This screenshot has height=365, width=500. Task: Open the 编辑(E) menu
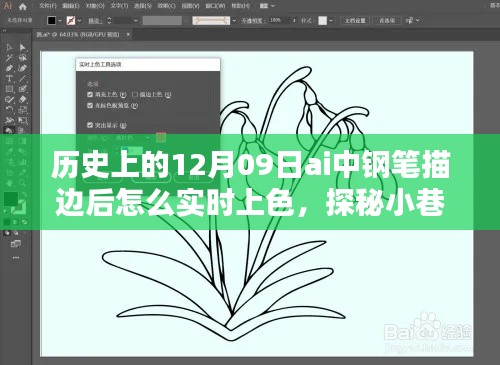click(71, 6)
